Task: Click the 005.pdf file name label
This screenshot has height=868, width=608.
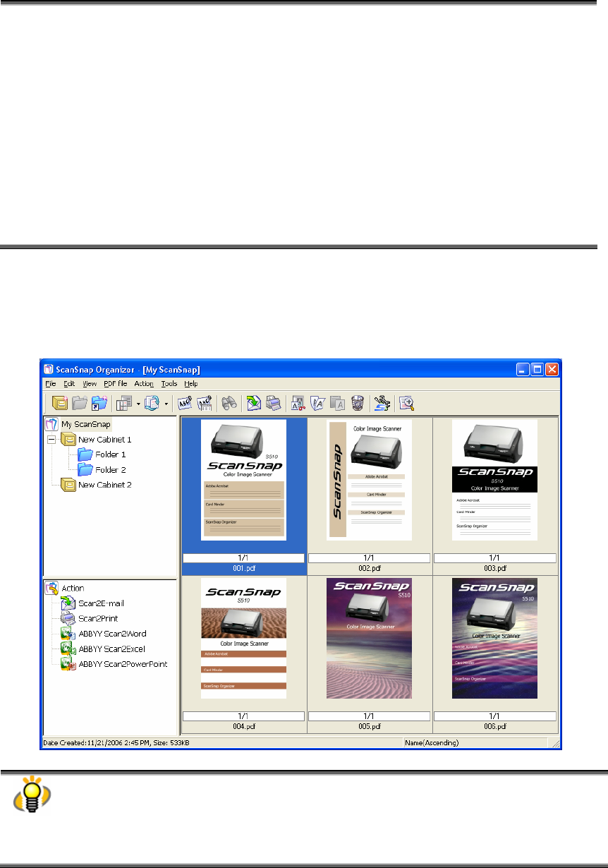Action: [x=370, y=725]
